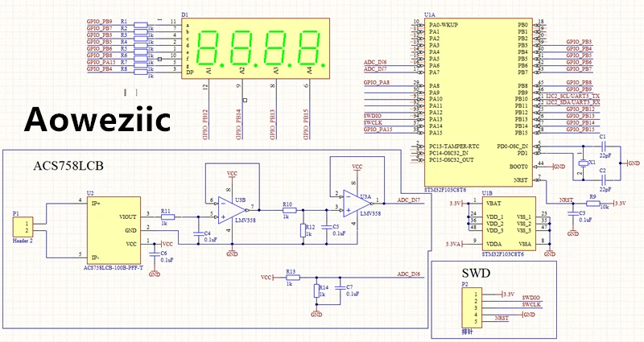Screen dimensions: 644x342
Task: Click the I2C2_SCL/UART3_TX net label
Action: [572, 96]
